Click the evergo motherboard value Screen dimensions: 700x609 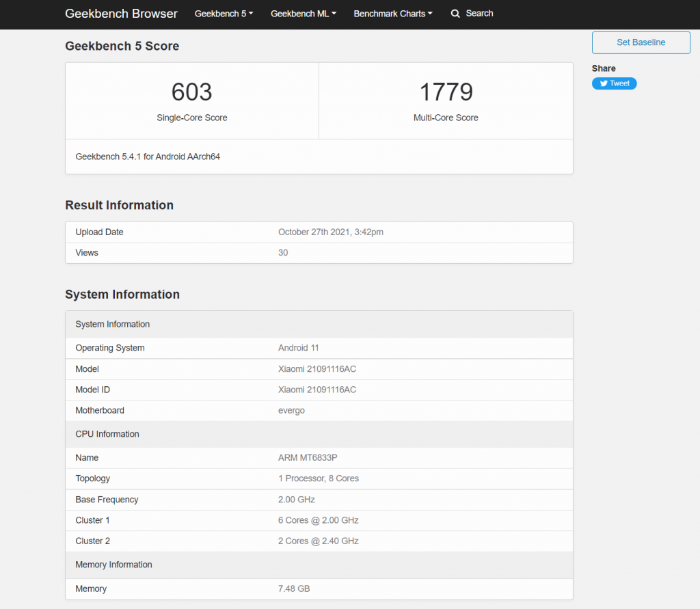tap(291, 411)
